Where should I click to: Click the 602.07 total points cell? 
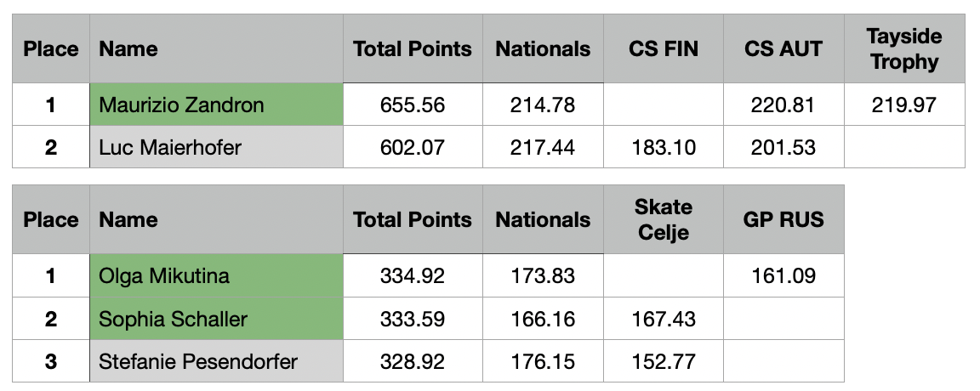pyautogui.click(x=413, y=147)
